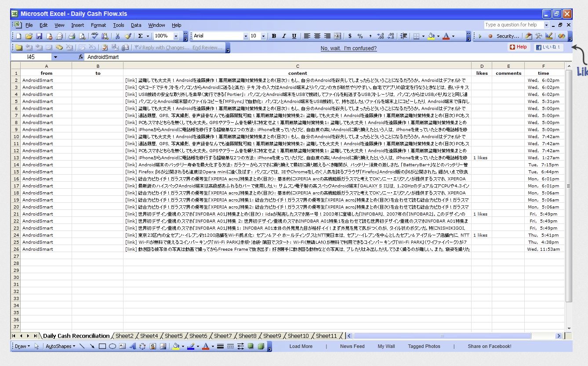Select the Line tool in the Draw toolbar
Viewport: 588px width, 366px height.
click(82, 346)
